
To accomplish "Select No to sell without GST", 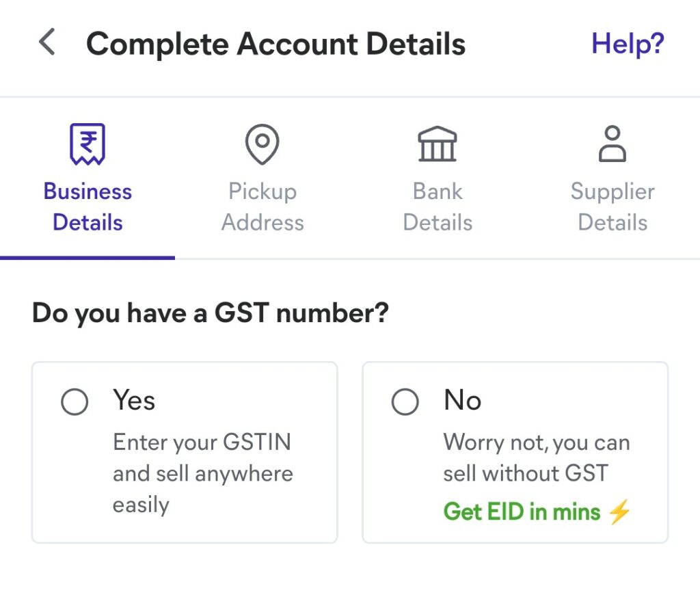I will click(x=405, y=401).
